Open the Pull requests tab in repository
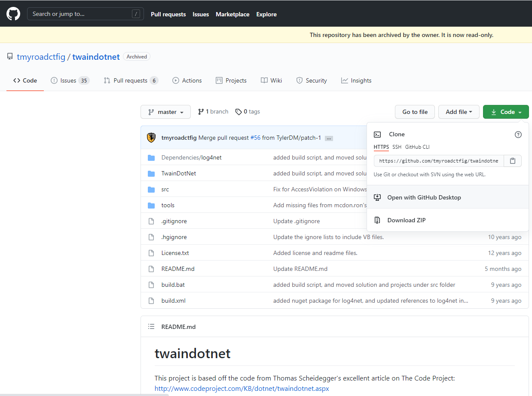This screenshot has height=396, width=532. (x=131, y=80)
